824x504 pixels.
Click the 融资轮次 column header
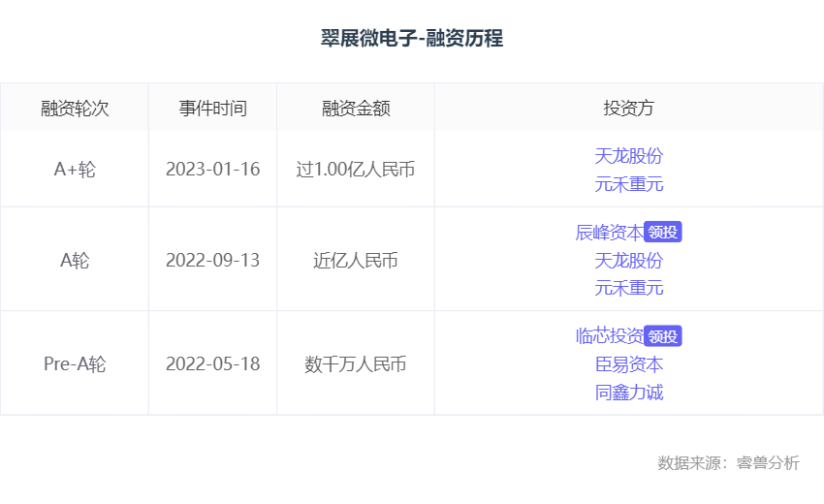coord(75,109)
